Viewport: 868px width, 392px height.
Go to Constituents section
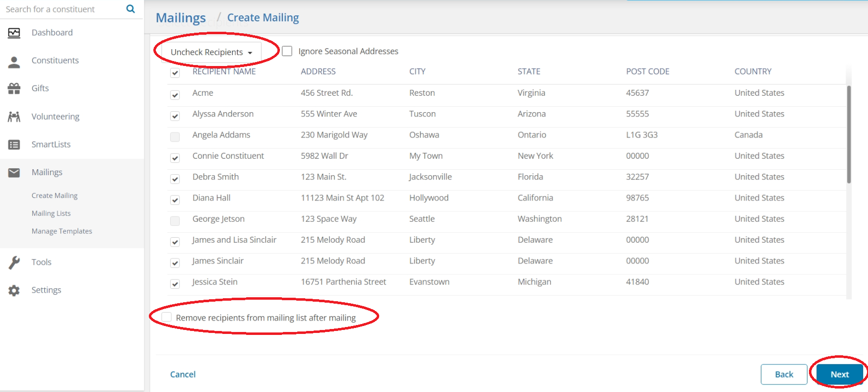tap(55, 60)
